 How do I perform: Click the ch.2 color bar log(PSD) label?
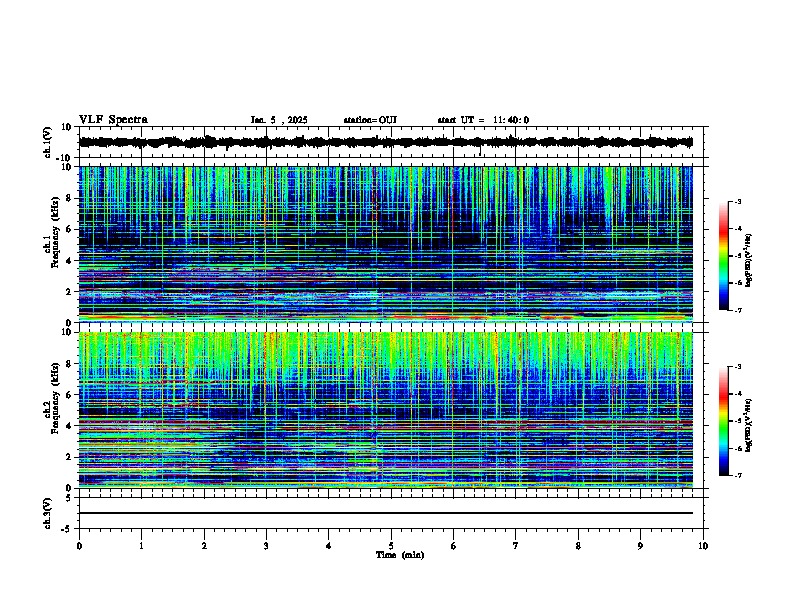pyautogui.click(x=748, y=425)
